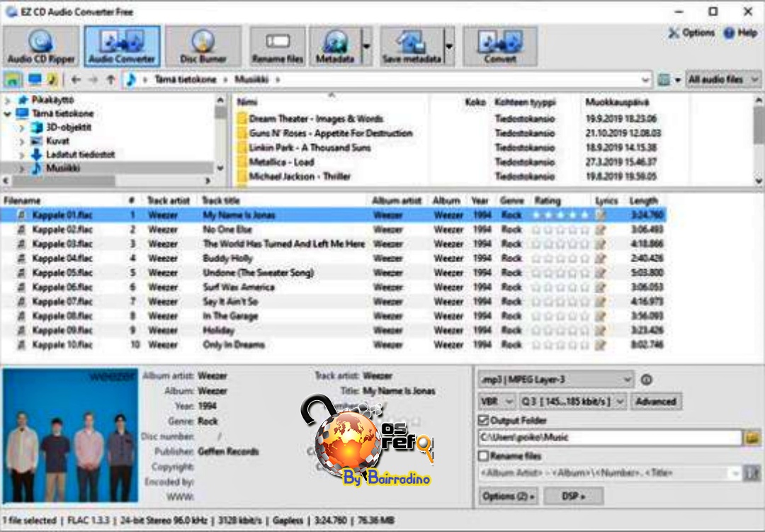Open the Help menu

coord(741,33)
